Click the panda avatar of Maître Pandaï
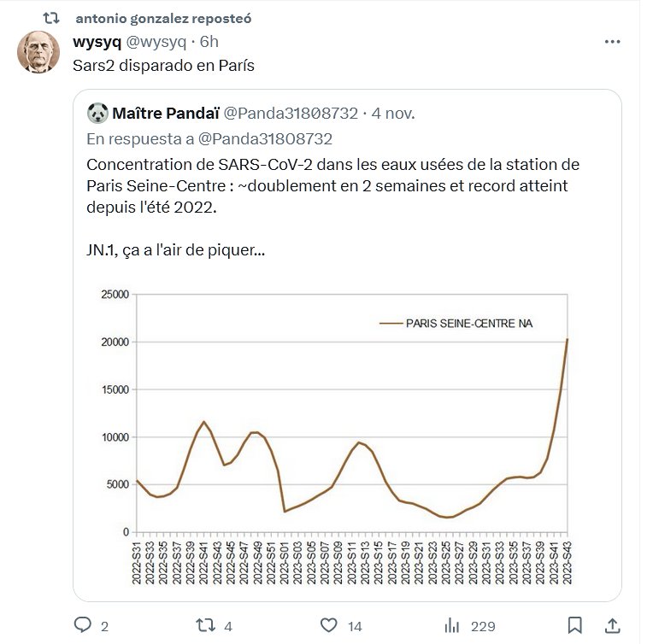The height and width of the screenshot is (644, 653). (96, 113)
